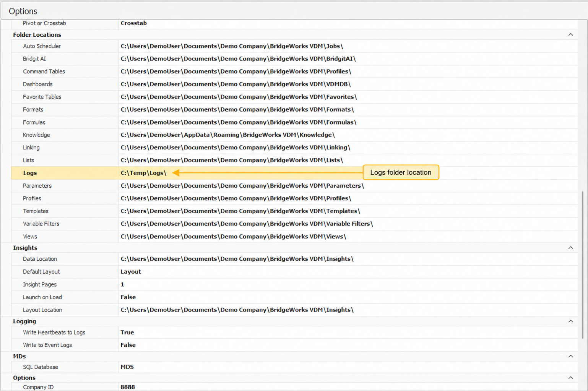
Task: Select the Auto Scheduler folder path
Action: click(232, 46)
